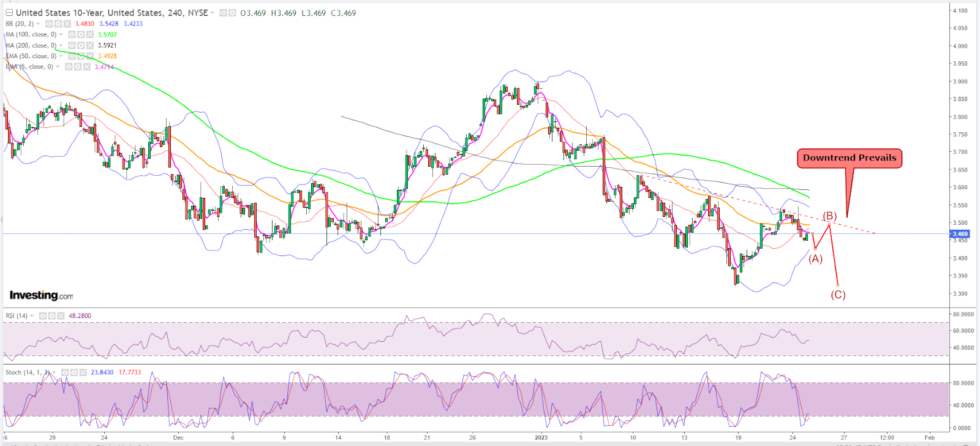980x446 pixels.
Task: Open Stoch (14, 1, 3) settings gear
Action: point(74,372)
